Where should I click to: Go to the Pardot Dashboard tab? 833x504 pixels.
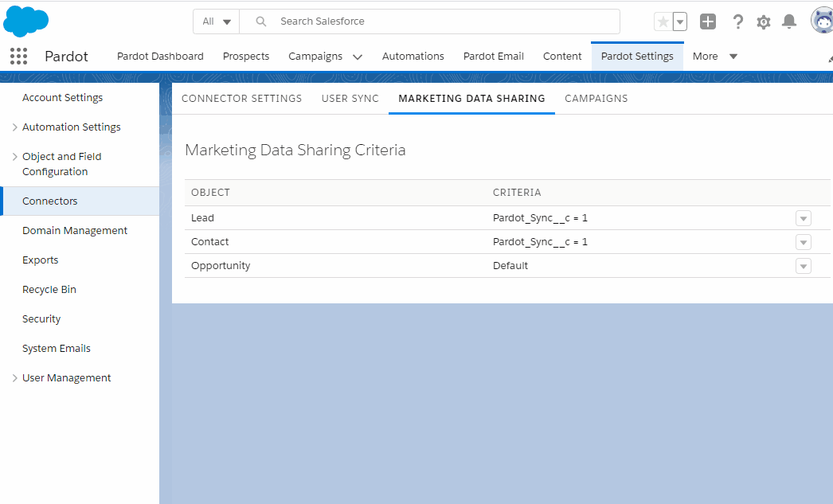160,57
